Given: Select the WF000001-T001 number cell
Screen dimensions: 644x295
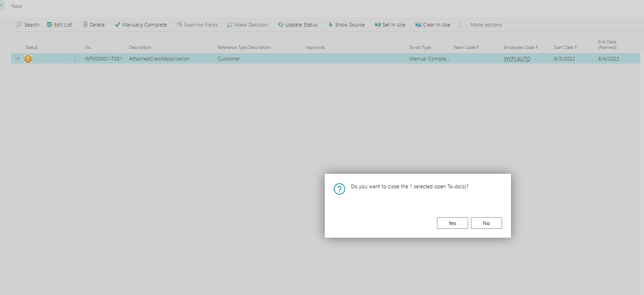Looking at the screenshot, I should pos(103,59).
